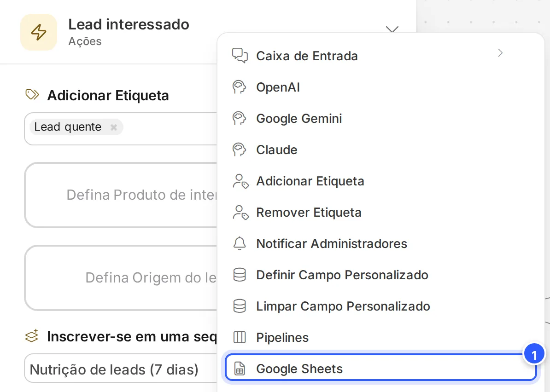The image size is (550, 392).
Task: Click the Pipelines columns icon
Action: [x=240, y=337]
